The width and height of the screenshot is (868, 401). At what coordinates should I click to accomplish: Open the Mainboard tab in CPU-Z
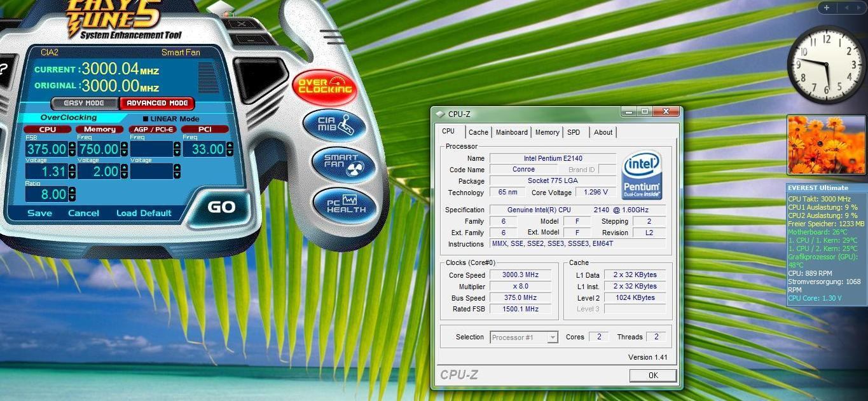[512, 132]
